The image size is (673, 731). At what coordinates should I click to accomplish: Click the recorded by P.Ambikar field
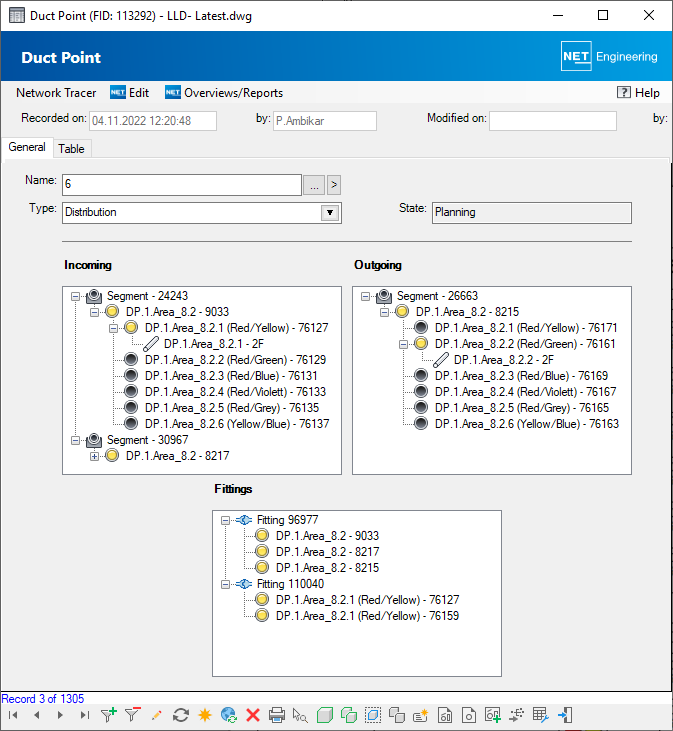(325, 121)
